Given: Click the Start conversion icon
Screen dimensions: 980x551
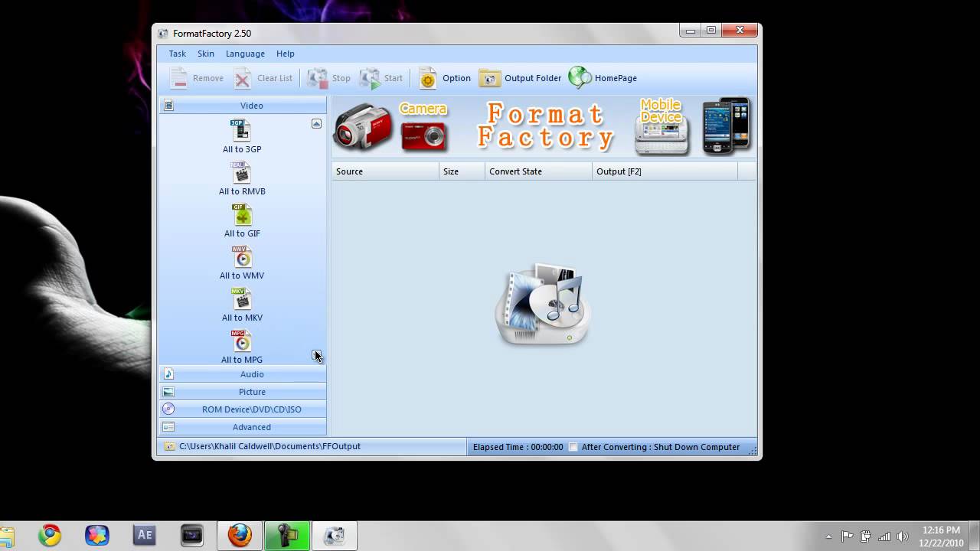Looking at the screenshot, I should tap(371, 78).
